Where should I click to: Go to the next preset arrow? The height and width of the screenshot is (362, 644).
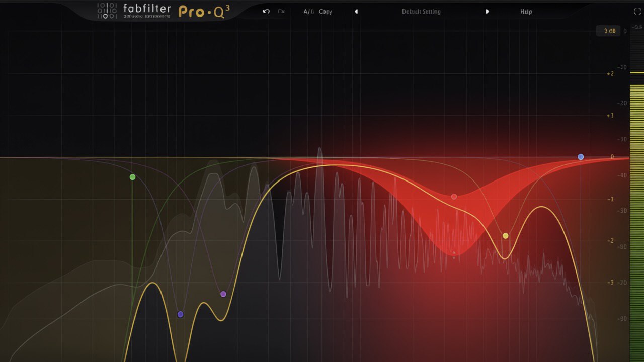[x=487, y=12]
